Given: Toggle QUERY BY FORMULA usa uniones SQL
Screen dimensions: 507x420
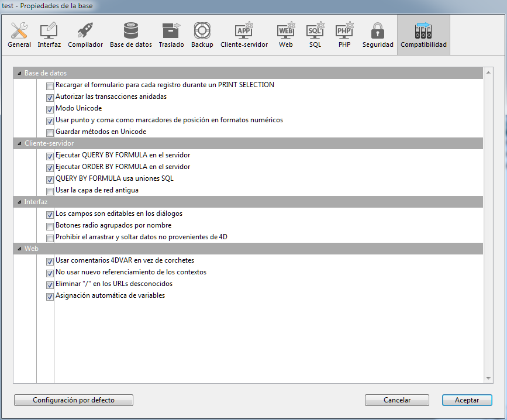Looking at the screenshot, I should 50,180.
